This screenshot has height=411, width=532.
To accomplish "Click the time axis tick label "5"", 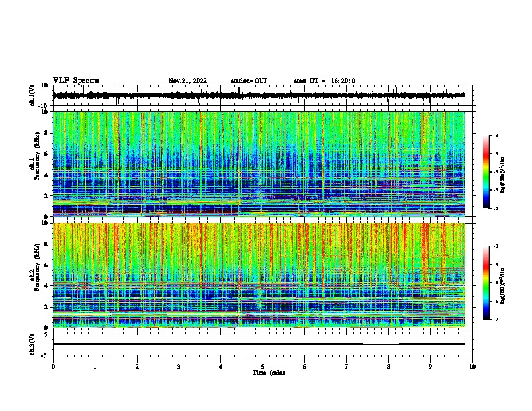I will tap(263, 367).
